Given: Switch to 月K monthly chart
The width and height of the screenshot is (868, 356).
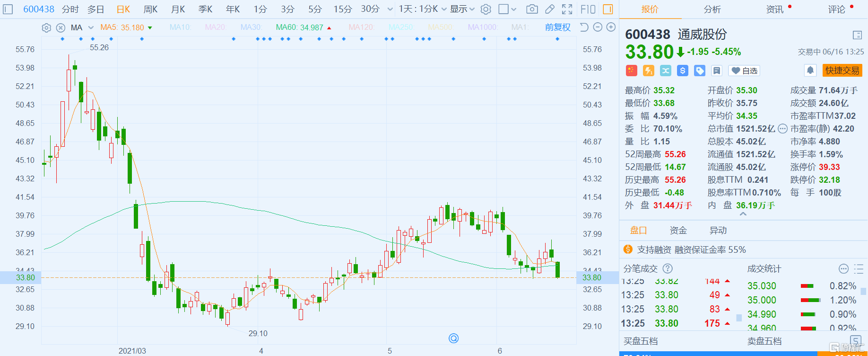Looking at the screenshot, I should pyautogui.click(x=178, y=9).
